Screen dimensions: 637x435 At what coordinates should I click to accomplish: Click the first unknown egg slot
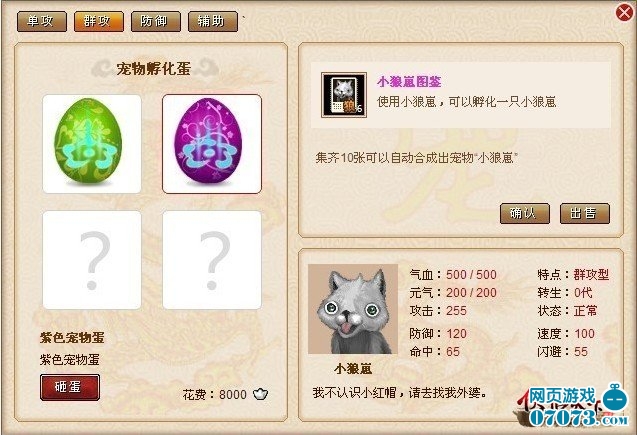tap(92, 260)
